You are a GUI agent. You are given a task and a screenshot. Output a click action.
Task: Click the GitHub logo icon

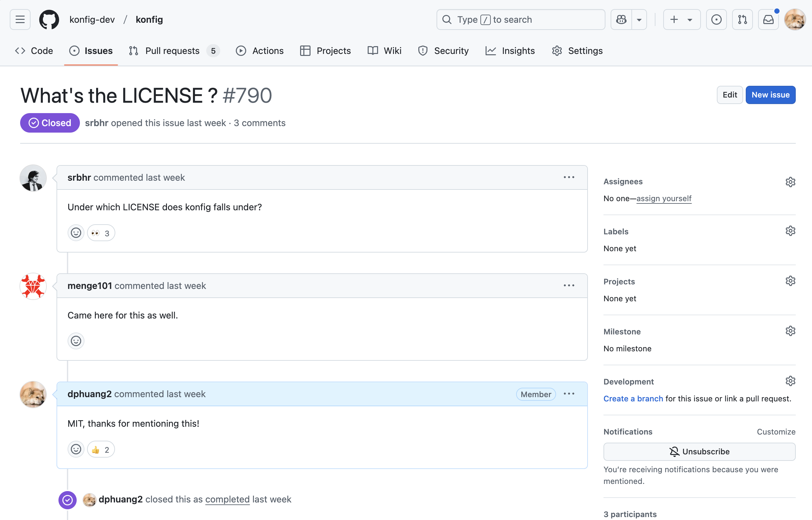pyautogui.click(x=47, y=19)
